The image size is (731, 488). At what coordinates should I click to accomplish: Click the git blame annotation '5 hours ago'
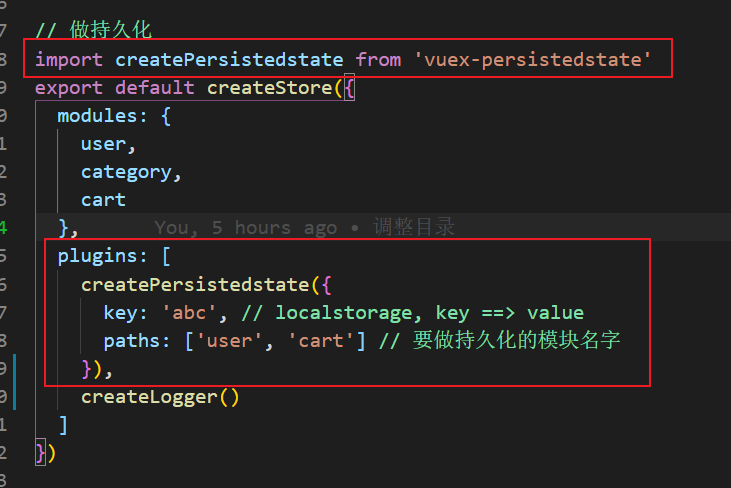(x=284, y=228)
